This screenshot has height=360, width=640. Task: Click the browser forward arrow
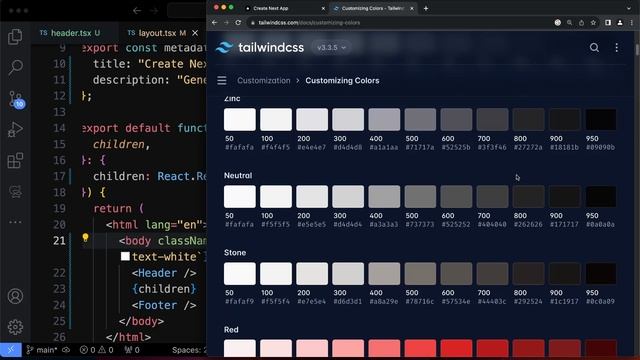(x=227, y=23)
